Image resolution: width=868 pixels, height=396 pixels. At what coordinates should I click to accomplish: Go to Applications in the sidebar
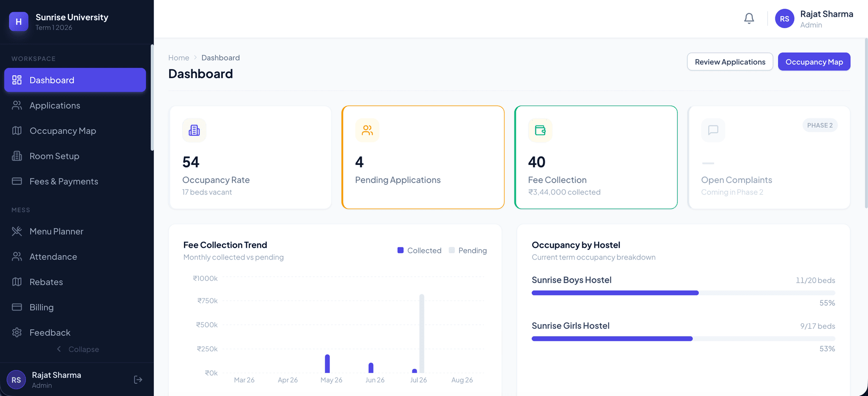(x=75, y=106)
